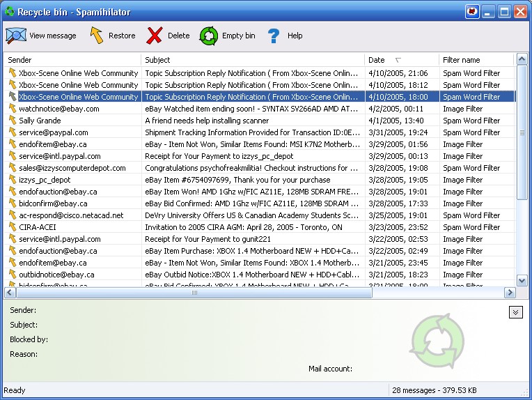Screen dimensions: 532x400
Task: Select the Xbox-Scene message dated 4/10/2005, 18:12
Action: click(x=260, y=85)
